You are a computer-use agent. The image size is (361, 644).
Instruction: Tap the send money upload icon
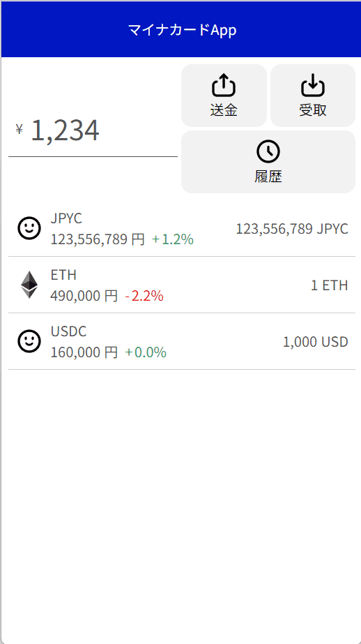(224, 85)
